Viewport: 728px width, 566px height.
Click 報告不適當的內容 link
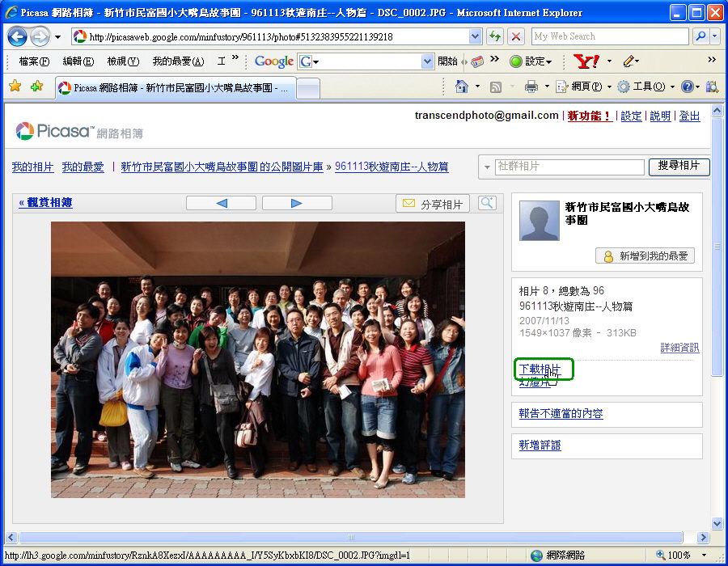pos(561,413)
